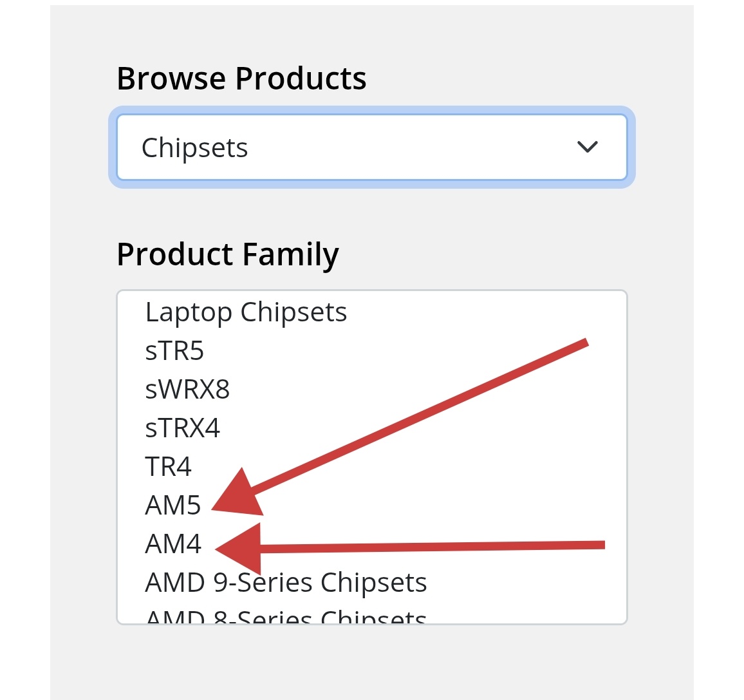Click the chevron arrow in Chipsets dropdown
This screenshot has height=700, width=744.
[587, 147]
